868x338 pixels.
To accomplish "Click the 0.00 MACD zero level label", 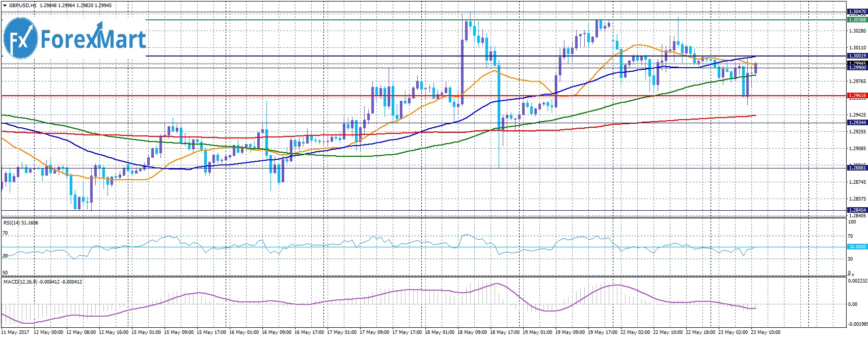I will point(852,304).
